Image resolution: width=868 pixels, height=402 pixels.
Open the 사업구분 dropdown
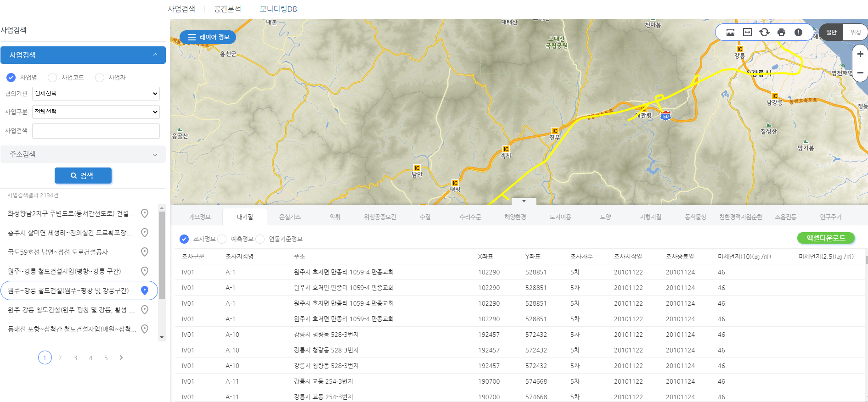tap(96, 112)
